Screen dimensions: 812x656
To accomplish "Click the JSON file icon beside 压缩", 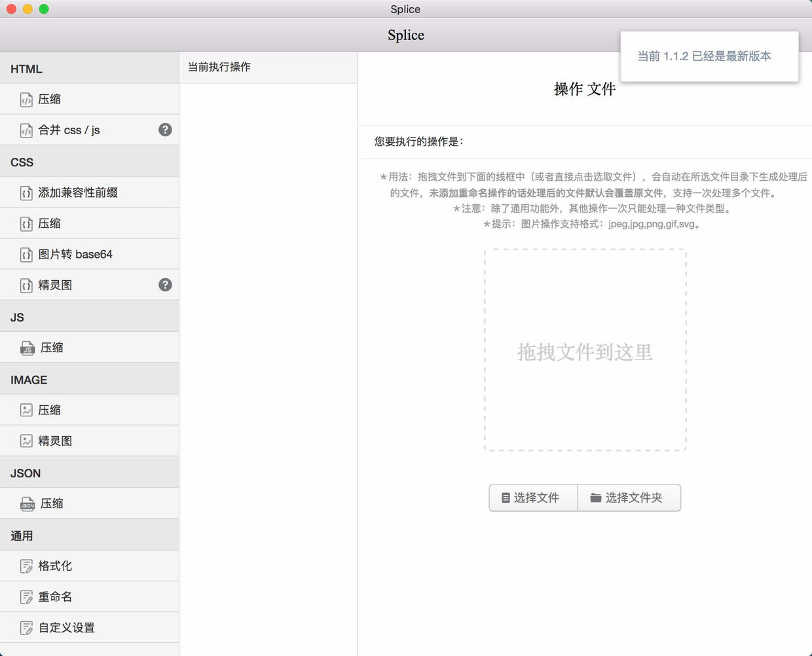I will click(x=28, y=504).
